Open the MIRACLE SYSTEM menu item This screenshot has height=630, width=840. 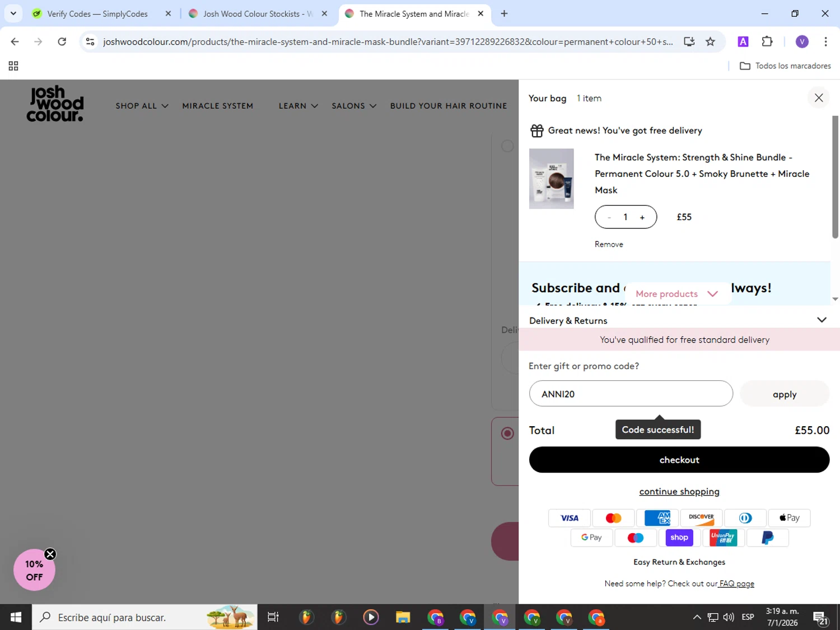218,106
